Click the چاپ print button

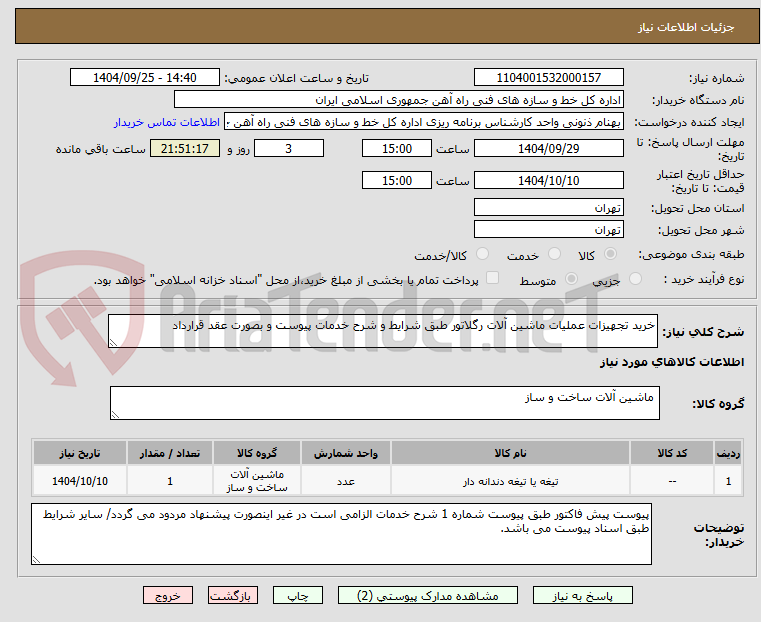click(x=298, y=595)
